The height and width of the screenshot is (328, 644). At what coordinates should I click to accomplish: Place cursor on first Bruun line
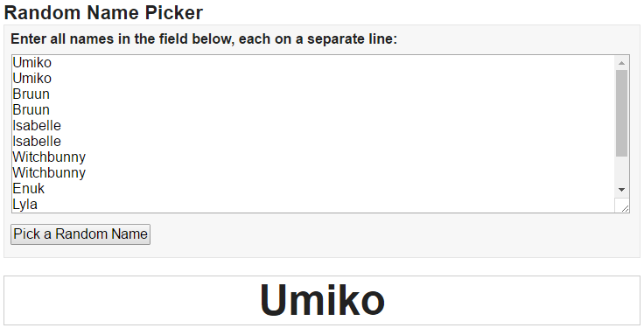tap(31, 94)
